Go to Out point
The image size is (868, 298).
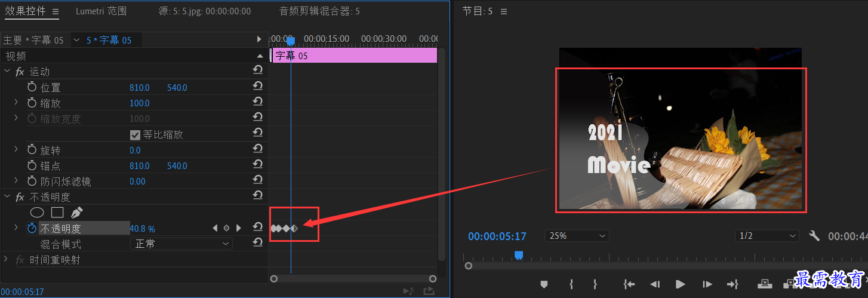point(733,284)
